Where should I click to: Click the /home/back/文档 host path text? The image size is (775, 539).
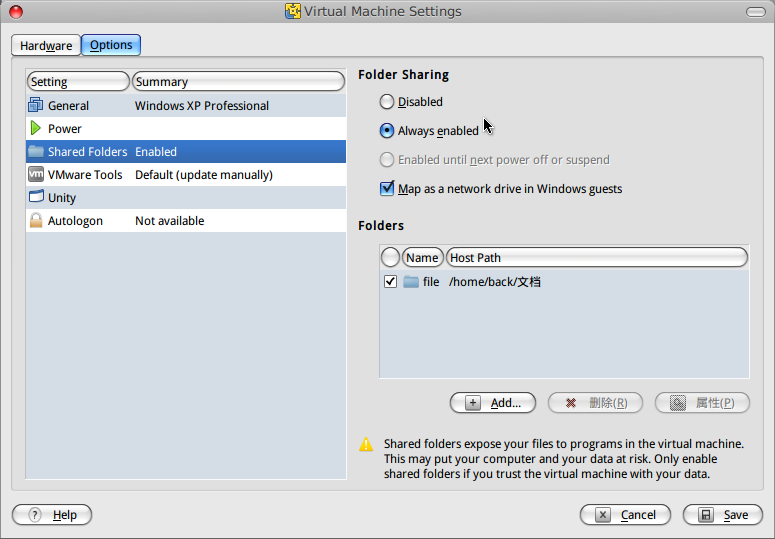(495, 282)
